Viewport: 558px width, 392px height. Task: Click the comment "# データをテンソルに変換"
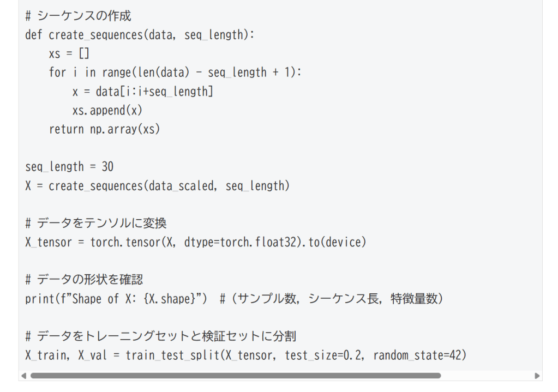coord(96,224)
